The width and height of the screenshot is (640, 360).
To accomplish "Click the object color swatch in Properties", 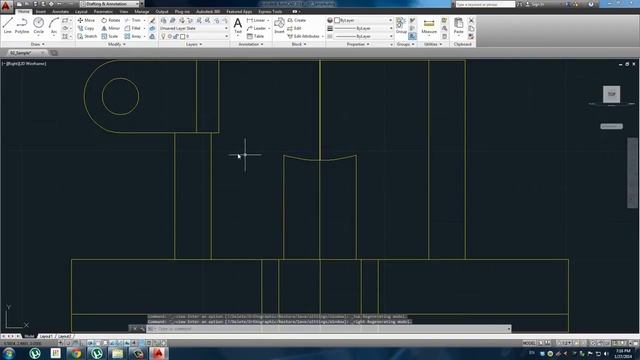I will tap(337, 20).
